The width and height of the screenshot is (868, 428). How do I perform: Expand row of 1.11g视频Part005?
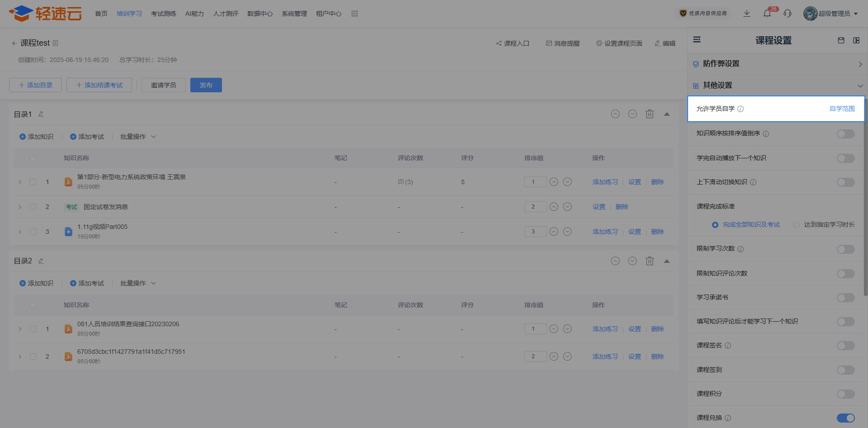(x=20, y=232)
